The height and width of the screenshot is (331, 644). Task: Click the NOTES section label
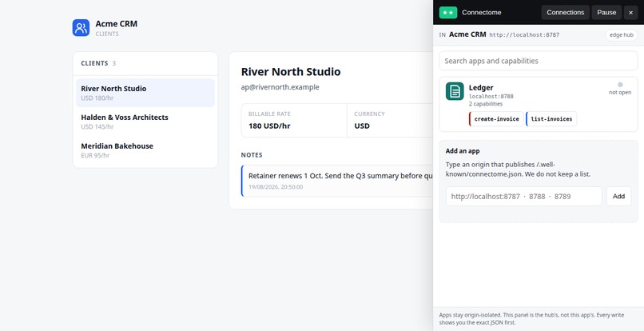coord(252,155)
